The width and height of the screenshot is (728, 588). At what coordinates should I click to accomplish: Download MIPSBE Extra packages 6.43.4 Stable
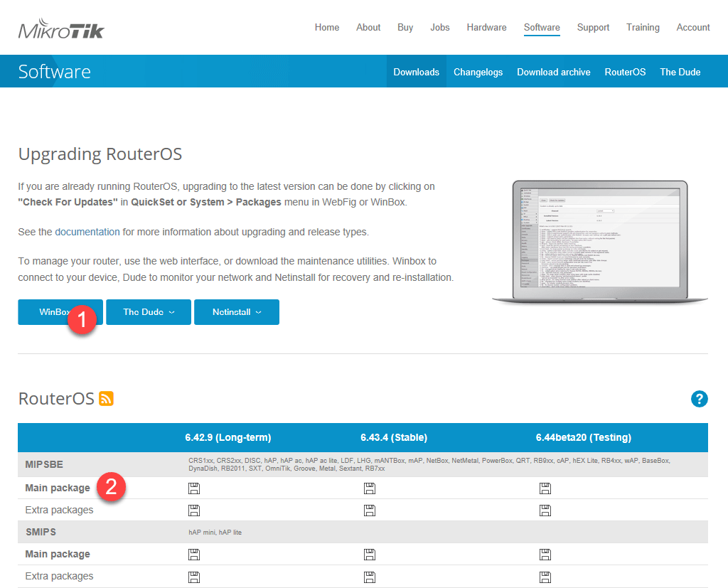tap(369, 510)
